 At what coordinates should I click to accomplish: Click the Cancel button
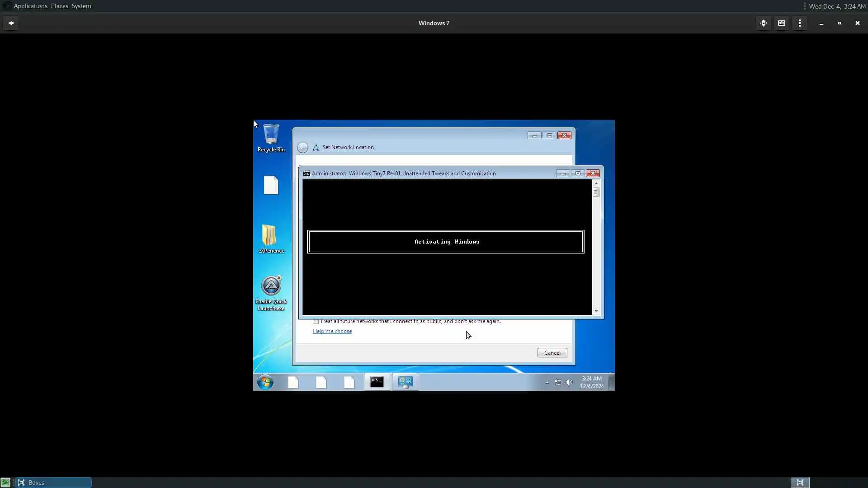click(552, 353)
